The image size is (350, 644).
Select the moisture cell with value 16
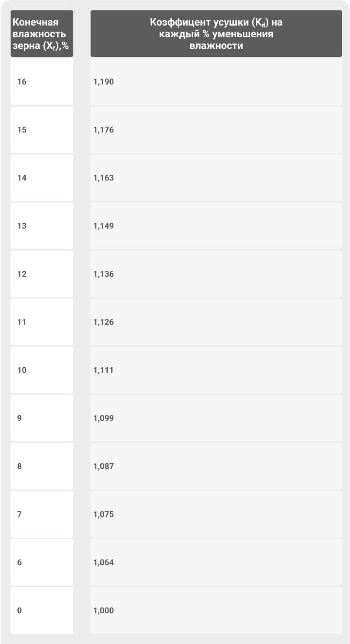[x=42, y=82]
